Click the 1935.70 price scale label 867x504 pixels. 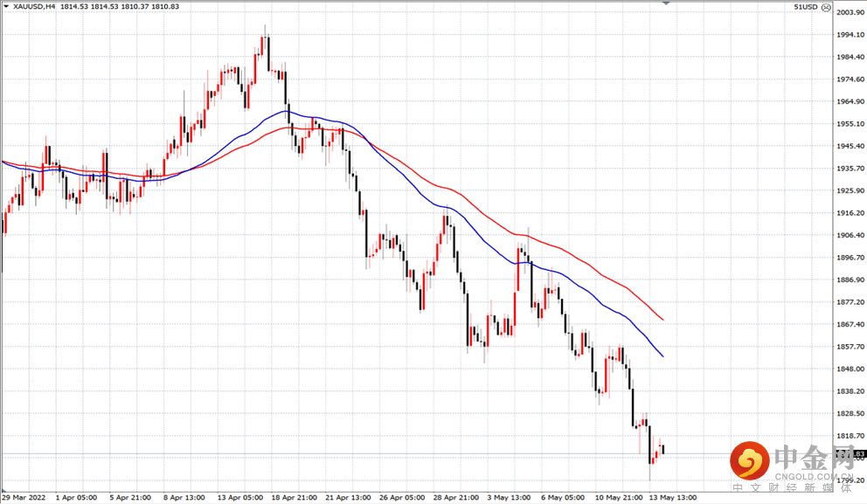pyautogui.click(x=850, y=168)
